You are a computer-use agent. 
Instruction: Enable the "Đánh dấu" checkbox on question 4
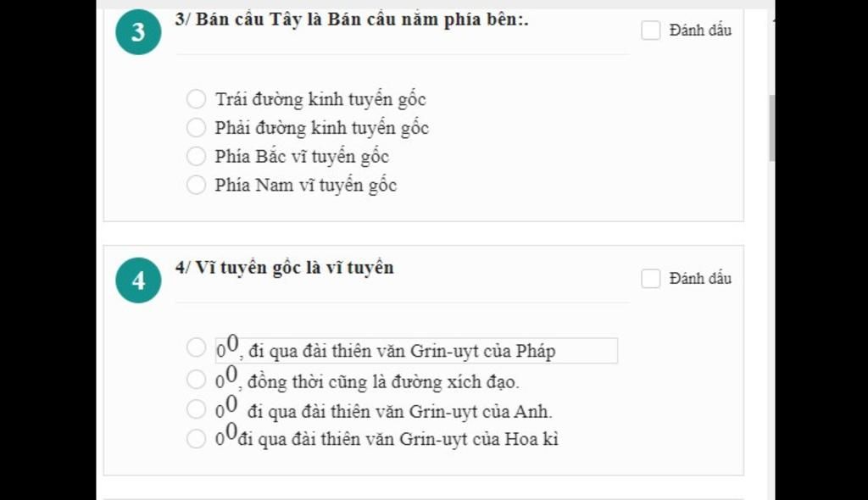click(x=650, y=279)
